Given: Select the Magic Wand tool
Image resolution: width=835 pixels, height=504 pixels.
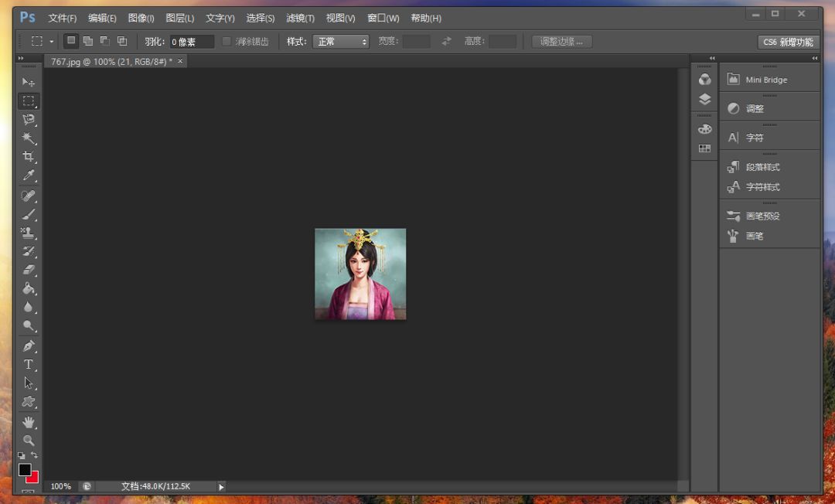Looking at the screenshot, I should [29, 138].
